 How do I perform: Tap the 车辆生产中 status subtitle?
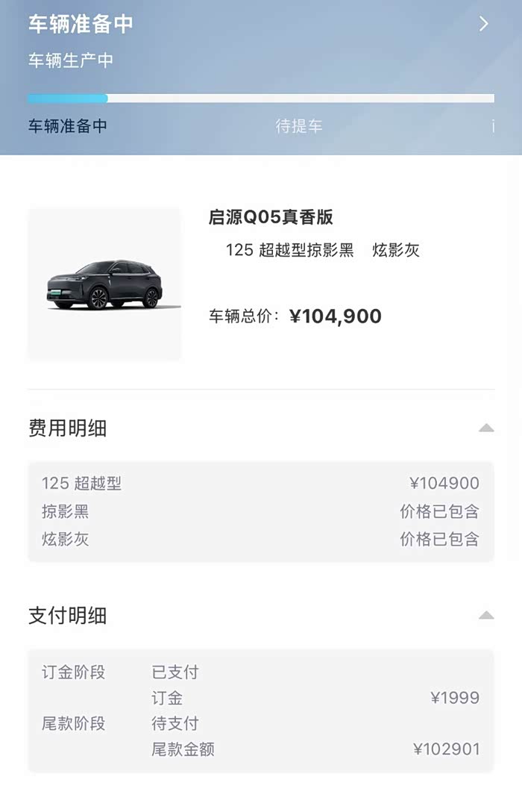[71, 60]
